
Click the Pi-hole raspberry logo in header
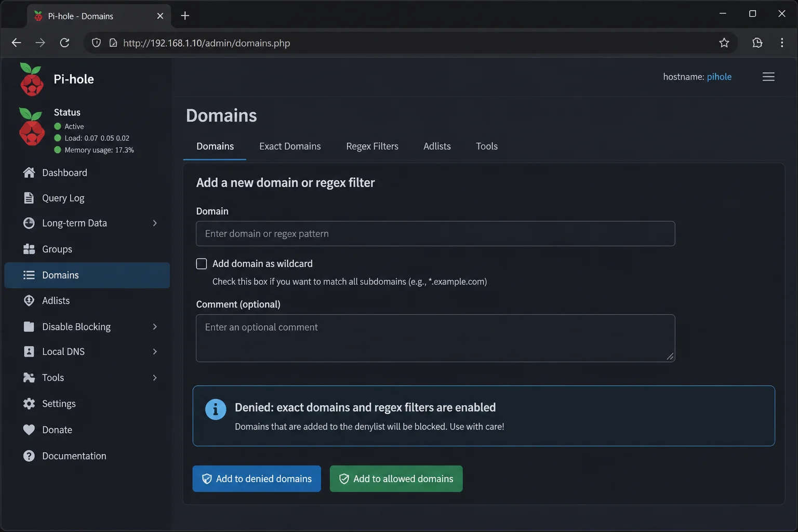pos(31,79)
